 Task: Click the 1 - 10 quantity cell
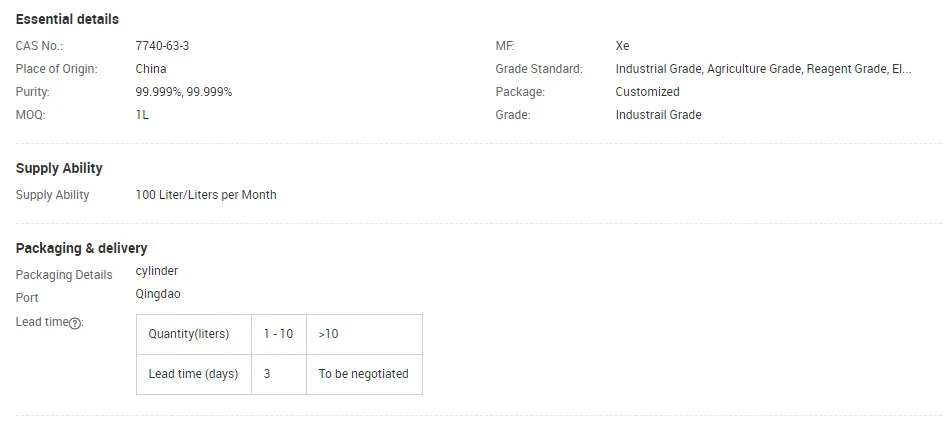(x=279, y=334)
